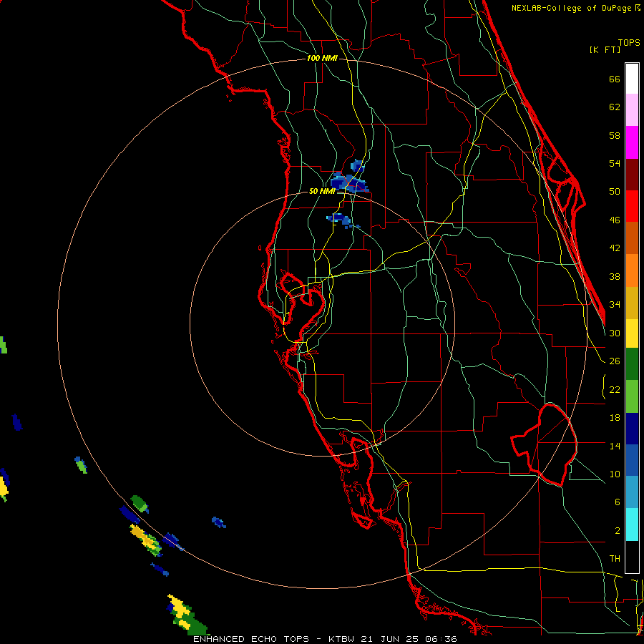
Task: Click the 50 NMI range ring label
Action: coord(322,191)
